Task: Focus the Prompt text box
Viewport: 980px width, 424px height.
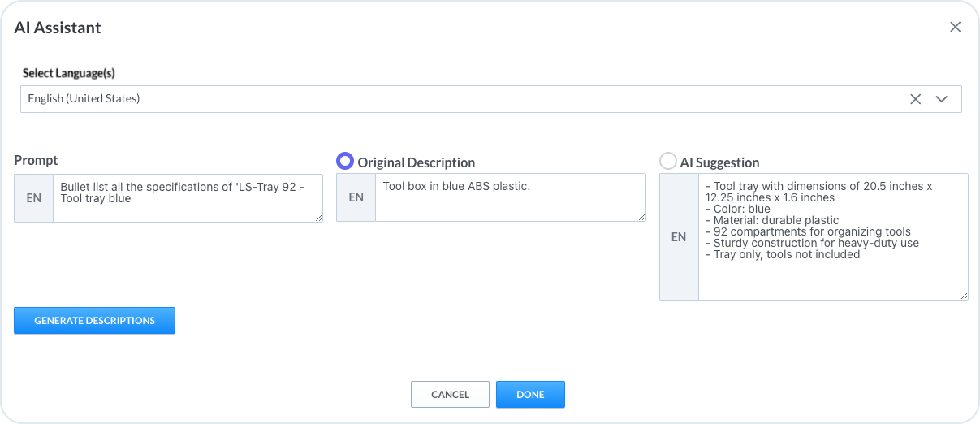Action: click(x=187, y=197)
